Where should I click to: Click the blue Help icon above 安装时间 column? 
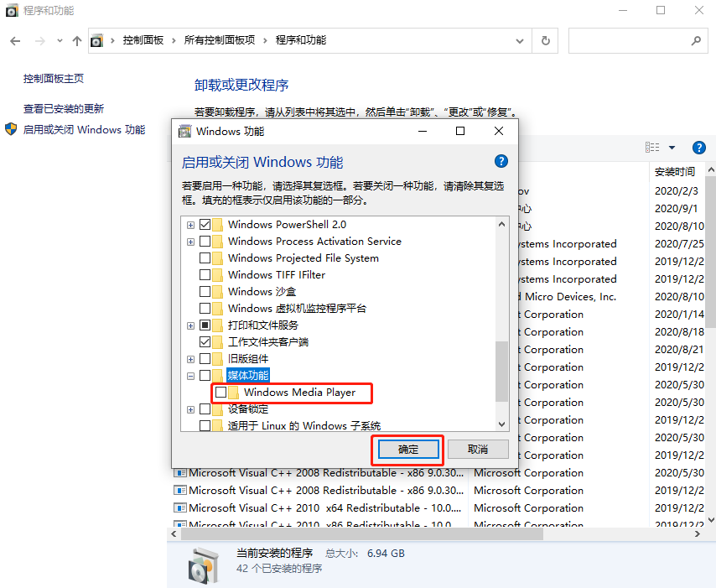[698, 147]
